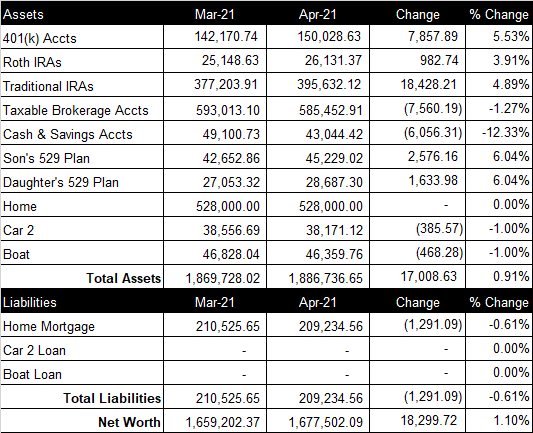Select the Liabilities header cell

pos(82,301)
